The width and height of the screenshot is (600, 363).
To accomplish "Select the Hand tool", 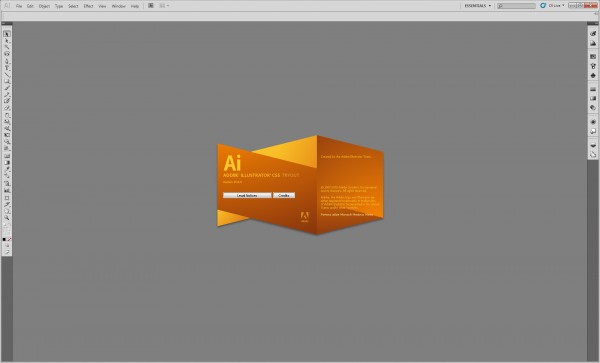I will [x=7, y=211].
